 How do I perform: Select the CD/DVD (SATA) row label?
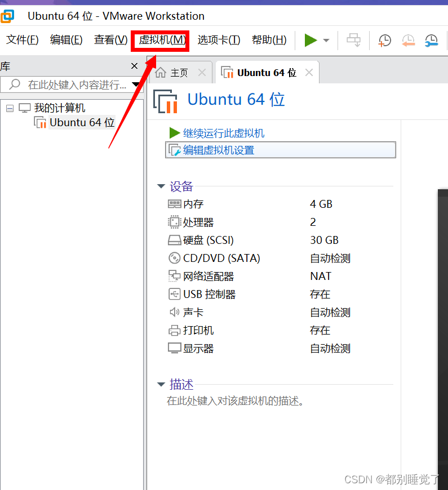221,258
